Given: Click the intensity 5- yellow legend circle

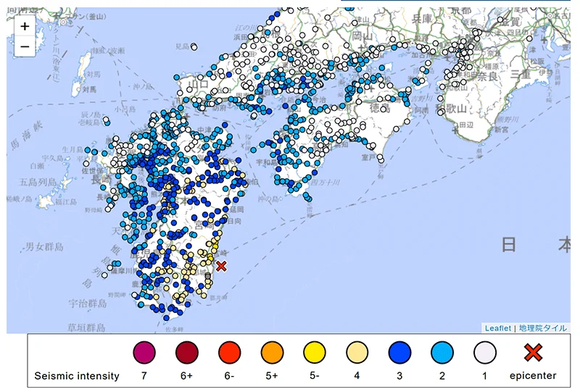Looking at the screenshot, I should pos(315,352).
